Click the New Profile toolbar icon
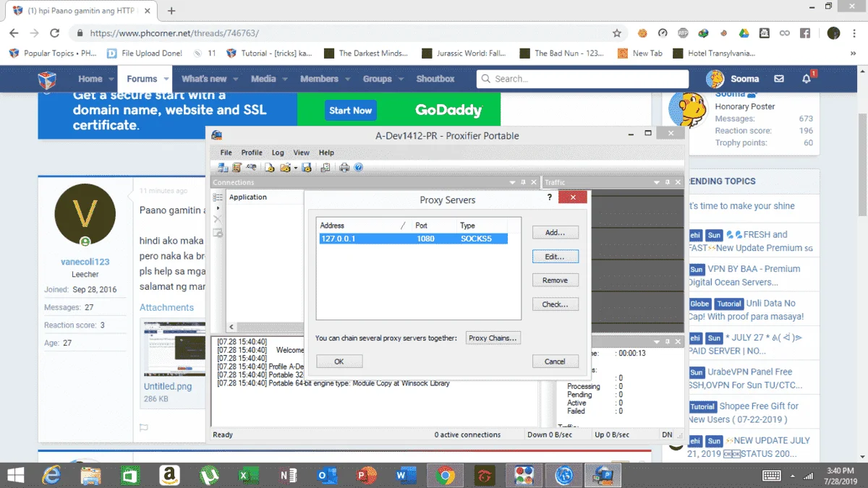The width and height of the screenshot is (868, 488). tap(269, 168)
